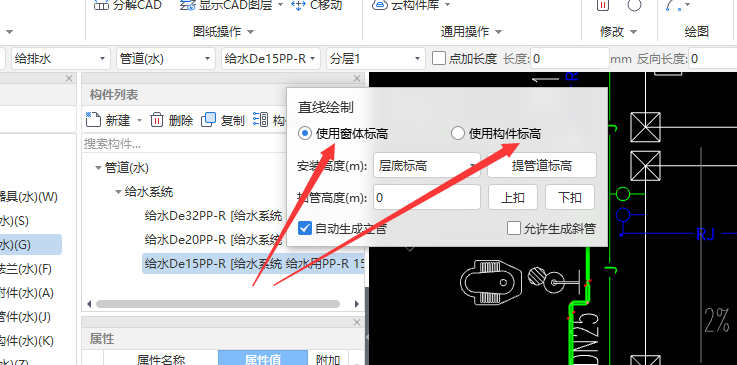Select the (水)(F) item in left navigation
This screenshot has width=737, height=365.
[x=26, y=269]
